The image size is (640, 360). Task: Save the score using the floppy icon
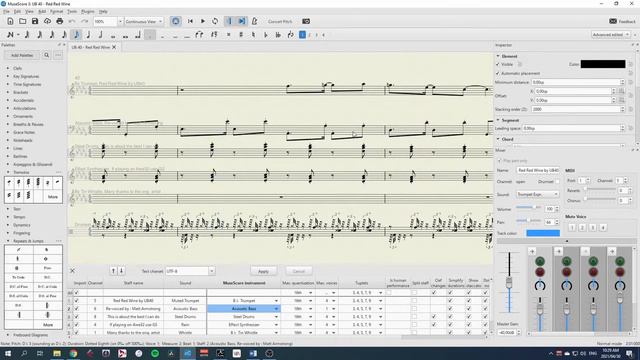tap(35, 21)
